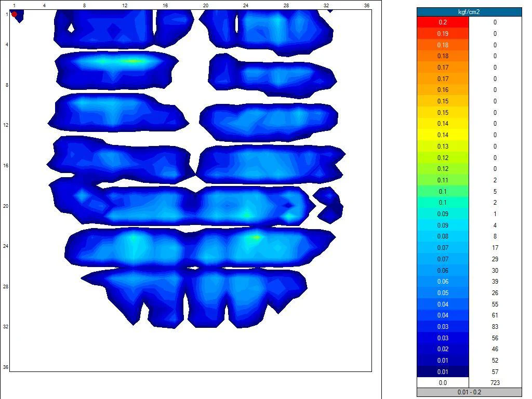Choose the 0.08 light blue legend swatch
The width and height of the screenshot is (532, 399).
pos(443,236)
